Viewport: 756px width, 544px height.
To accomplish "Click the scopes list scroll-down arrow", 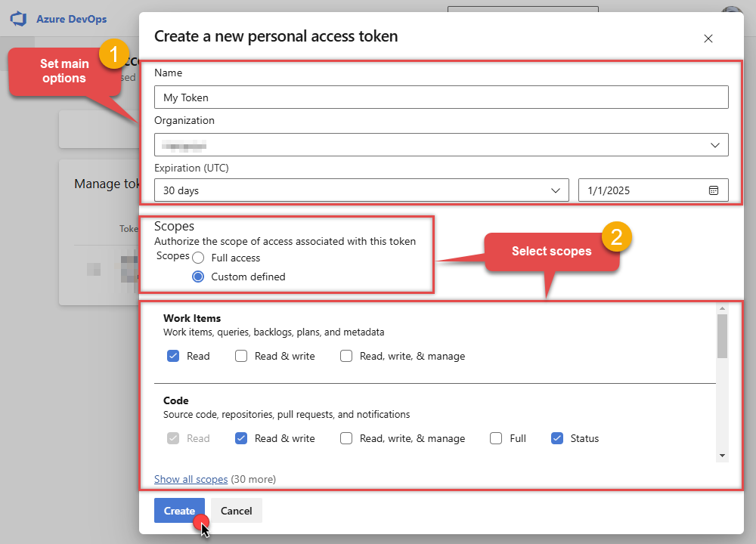I will 722,456.
